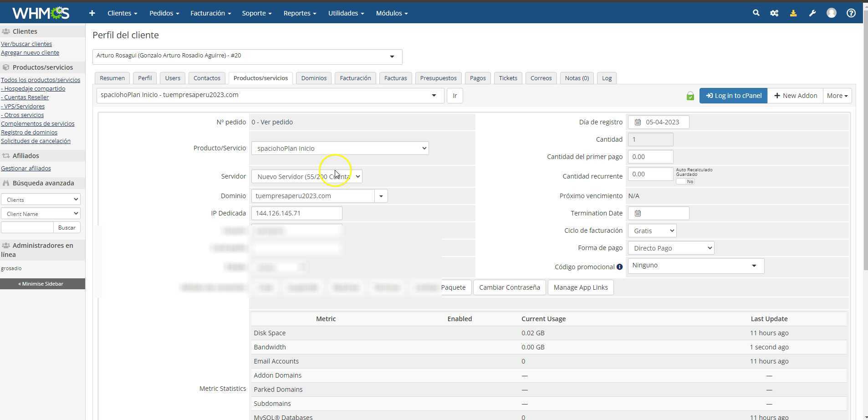Open the wrench configuration icon

tap(812, 13)
